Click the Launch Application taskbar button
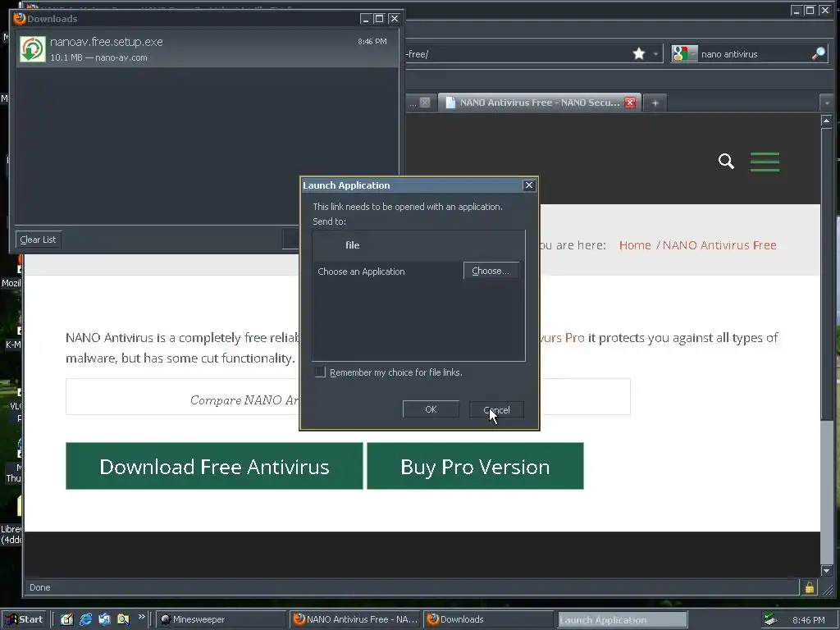Image resolution: width=840 pixels, height=630 pixels. [622, 620]
